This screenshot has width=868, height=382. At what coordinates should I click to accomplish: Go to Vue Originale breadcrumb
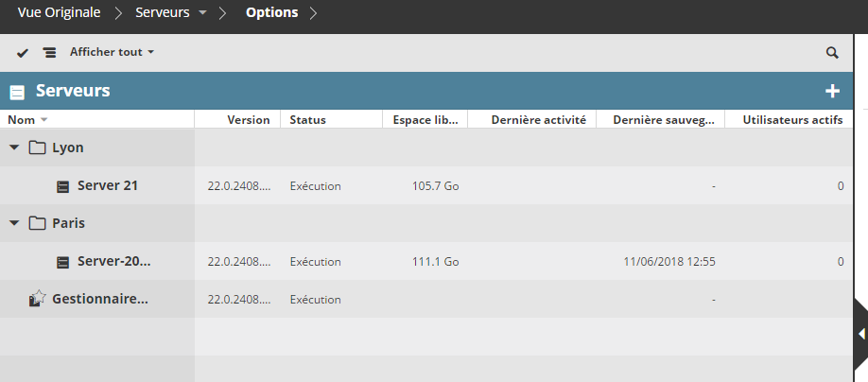(59, 13)
